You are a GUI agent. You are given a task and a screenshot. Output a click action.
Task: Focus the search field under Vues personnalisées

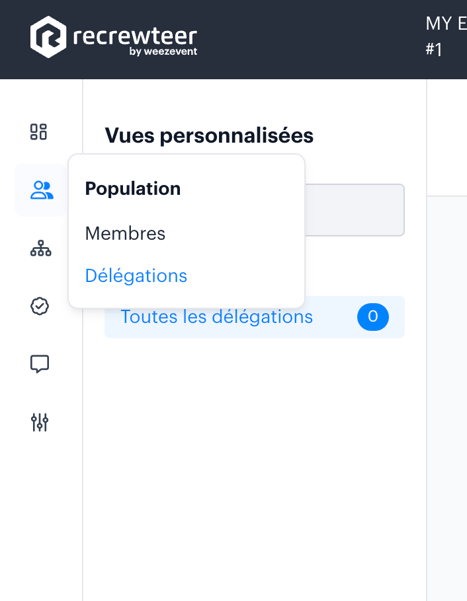tap(354, 210)
